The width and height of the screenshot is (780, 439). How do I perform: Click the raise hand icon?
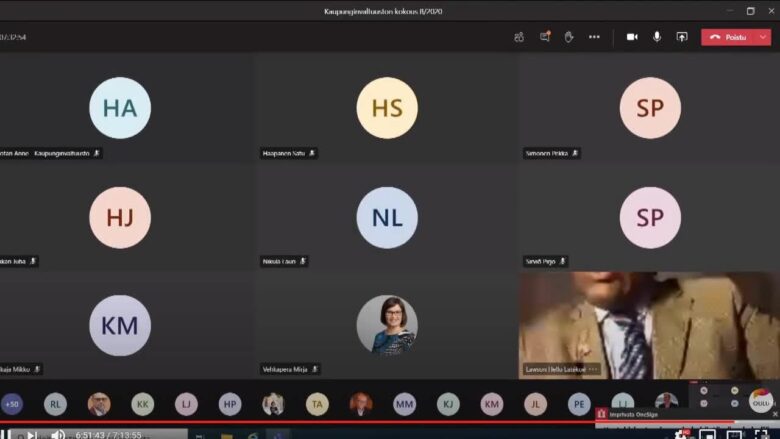569,37
